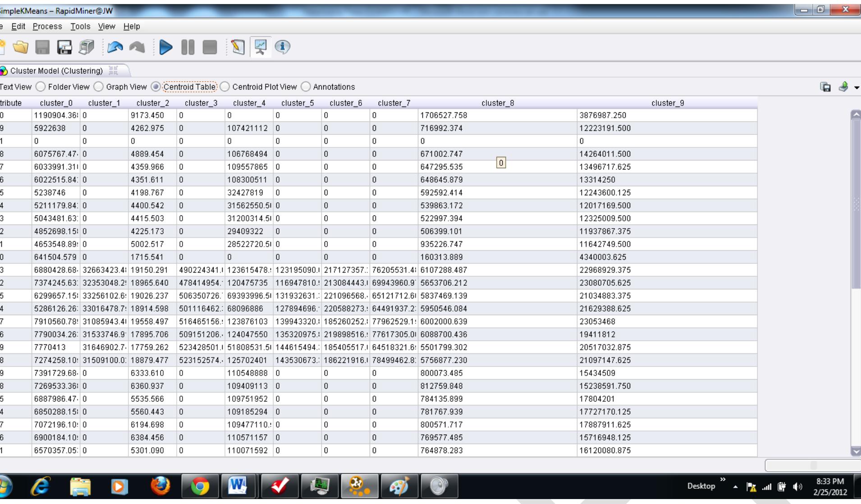This screenshot has height=504, width=861.
Task: Print the current view
Action: pyautogui.click(x=86, y=47)
